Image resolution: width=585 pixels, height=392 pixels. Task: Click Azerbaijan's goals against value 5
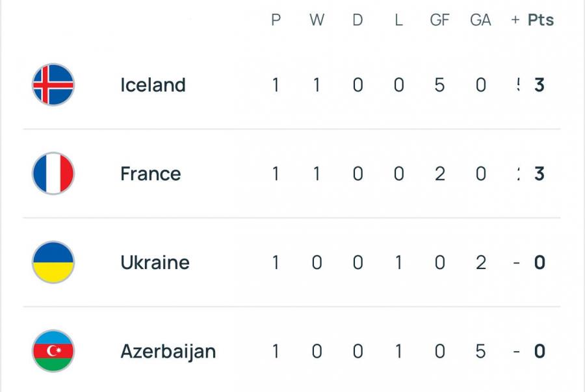tap(480, 351)
